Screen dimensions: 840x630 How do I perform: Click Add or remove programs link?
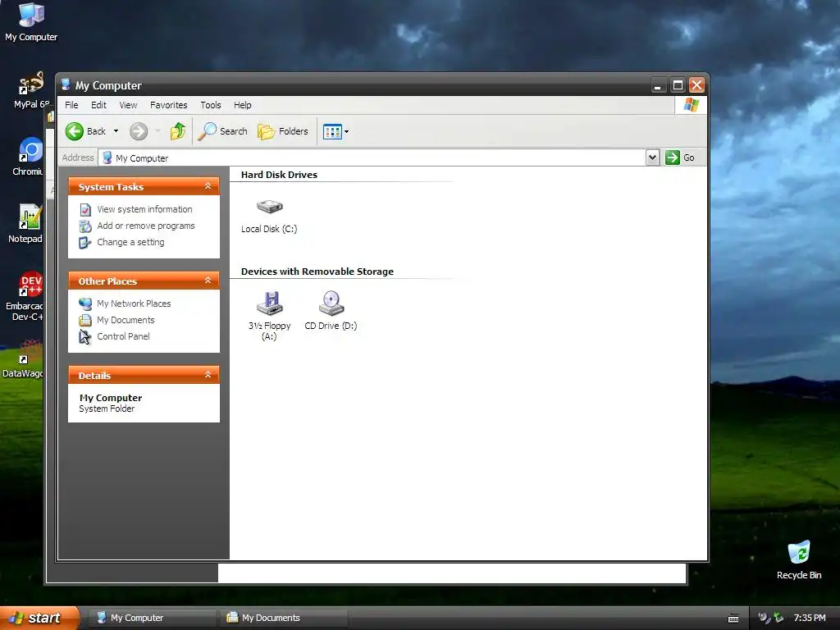tap(146, 226)
